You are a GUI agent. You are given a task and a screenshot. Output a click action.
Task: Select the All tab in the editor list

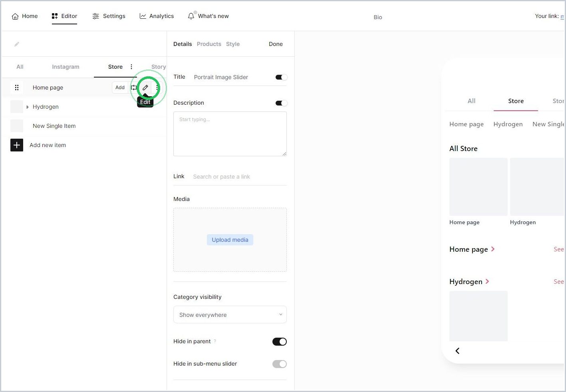(20, 67)
